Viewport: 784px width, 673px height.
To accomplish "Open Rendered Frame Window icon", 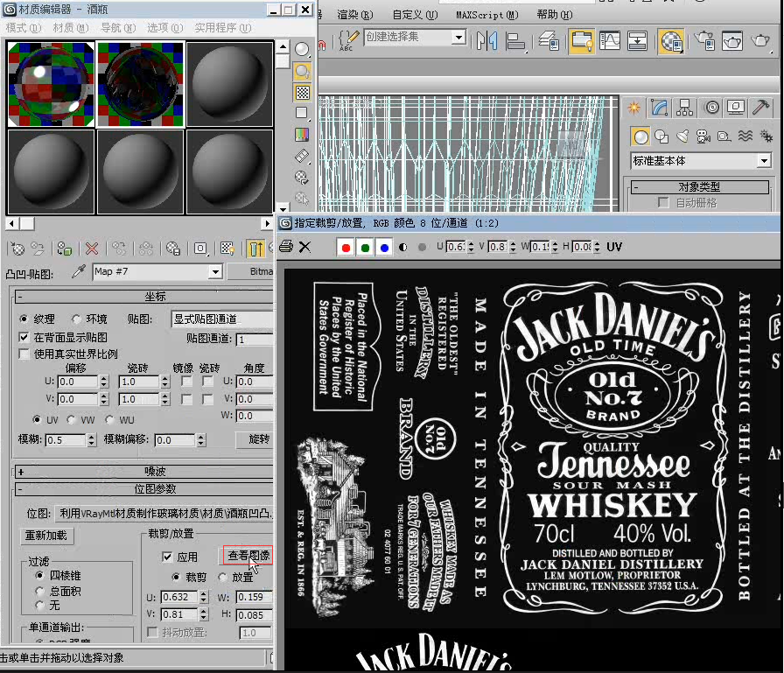I will [x=732, y=40].
